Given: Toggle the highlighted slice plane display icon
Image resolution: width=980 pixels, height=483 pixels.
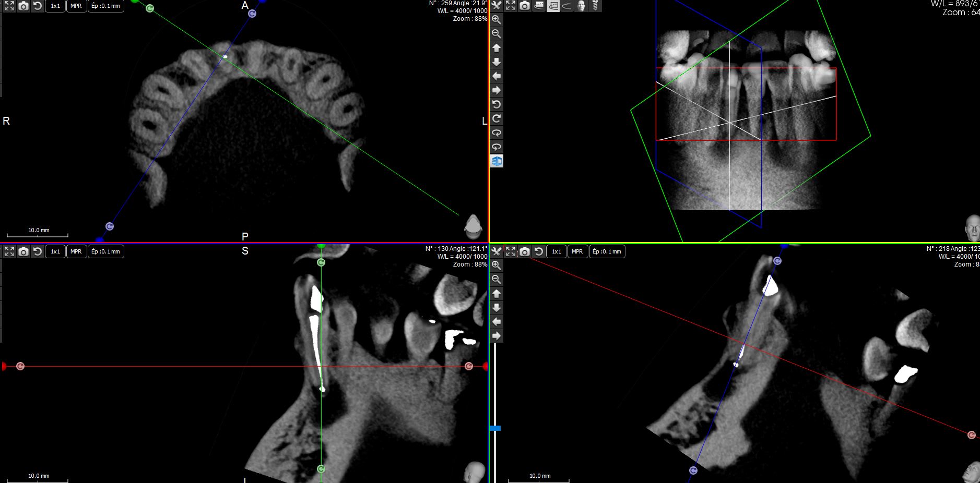Looking at the screenshot, I should (553, 6).
